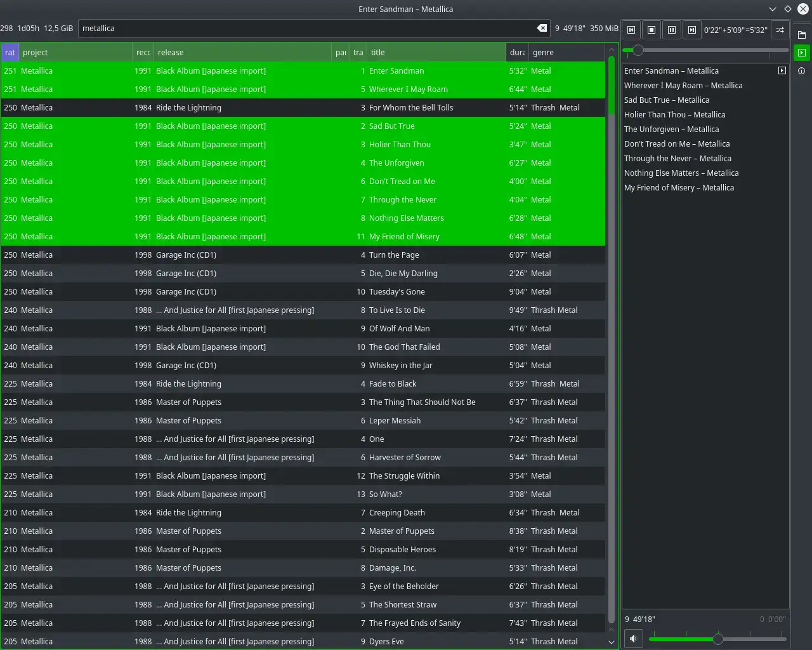The height and width of the screenshot is (650, 812).
Task: Select The Thing That Should Not Be row
Action: (x=303, y=402)
